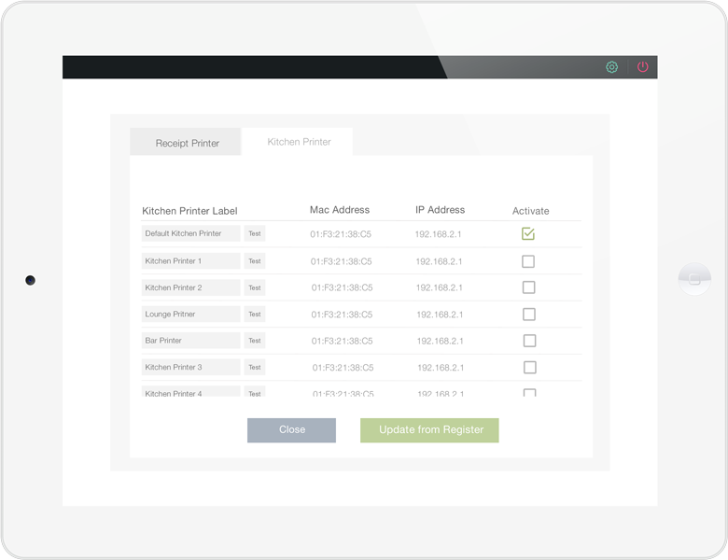Enable Kitchen Printer 3 activation checkbox
Screen dimensions: 728x560
coord(529,367)
